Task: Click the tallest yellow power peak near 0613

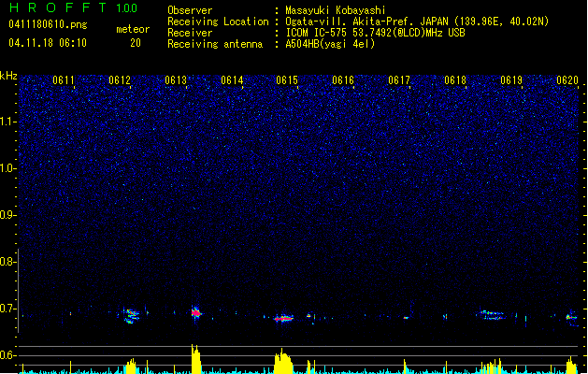Action: [195, 359]
